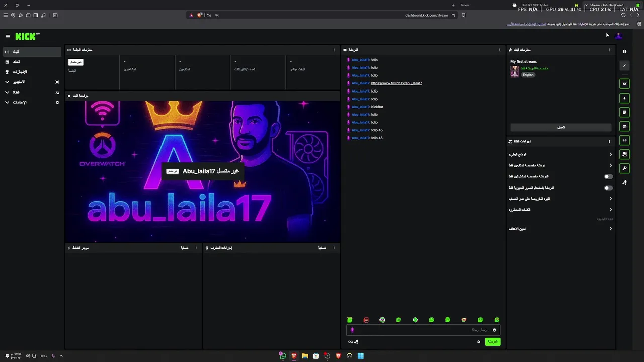Open the emoji picker in chat input
644x362 pixels.
(x=494, y=330)
